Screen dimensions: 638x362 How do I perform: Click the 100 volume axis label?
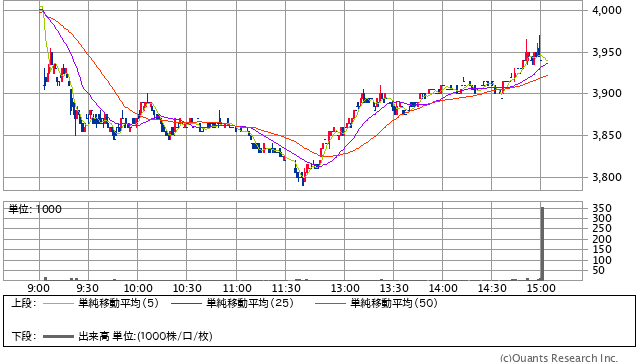coord(602,260)
